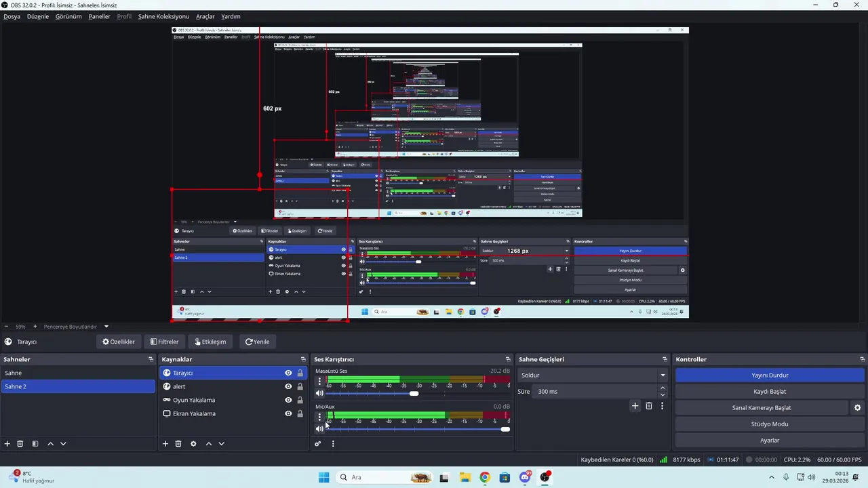Hide the Tarayıcı source with its eye icon
Image resolution: width=868 pixels, height=488 pixels.
click(x=288, y=373)
